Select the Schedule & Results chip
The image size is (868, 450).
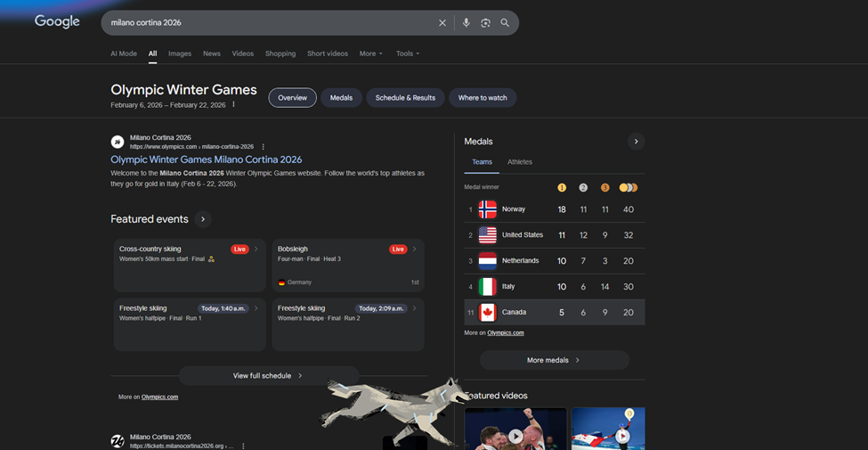click(x=405, y=98)
